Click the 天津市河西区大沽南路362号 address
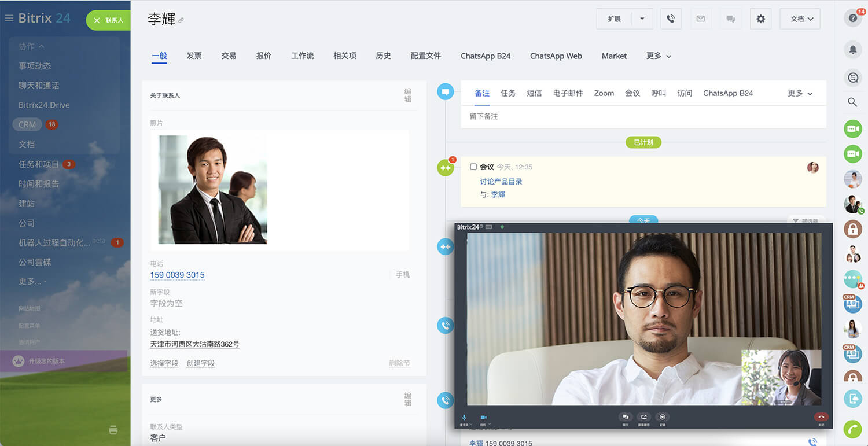868x446 pixels. (194, 344)
